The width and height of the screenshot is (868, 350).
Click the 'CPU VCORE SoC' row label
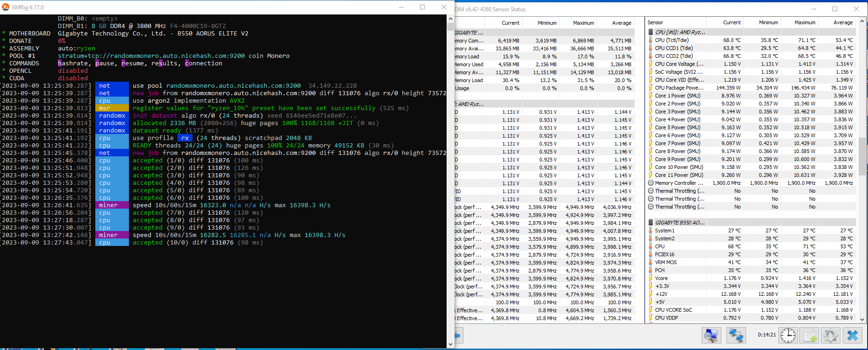click(674, 310)
